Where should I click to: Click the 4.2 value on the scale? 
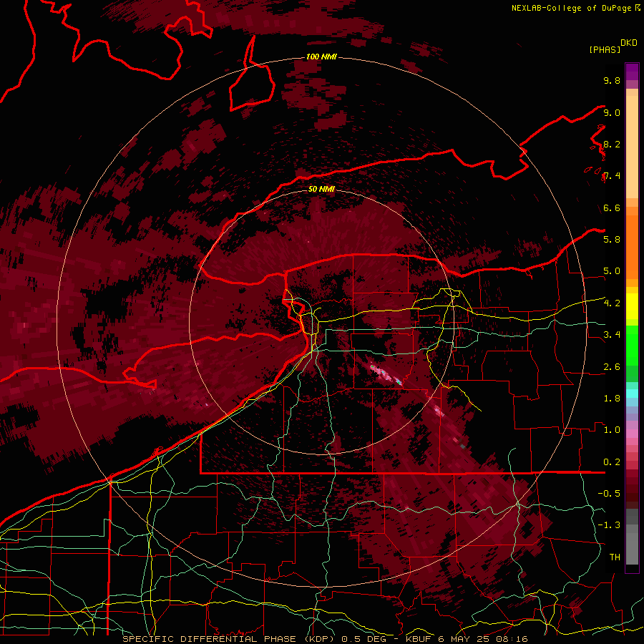612,303
